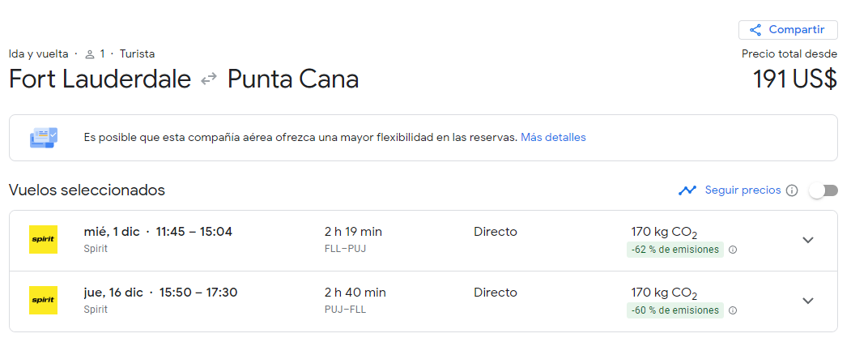This screenshot has height=342, width=868.
Task: Click the round-trip arrows between cities
Action: click(x=209, y=79)
